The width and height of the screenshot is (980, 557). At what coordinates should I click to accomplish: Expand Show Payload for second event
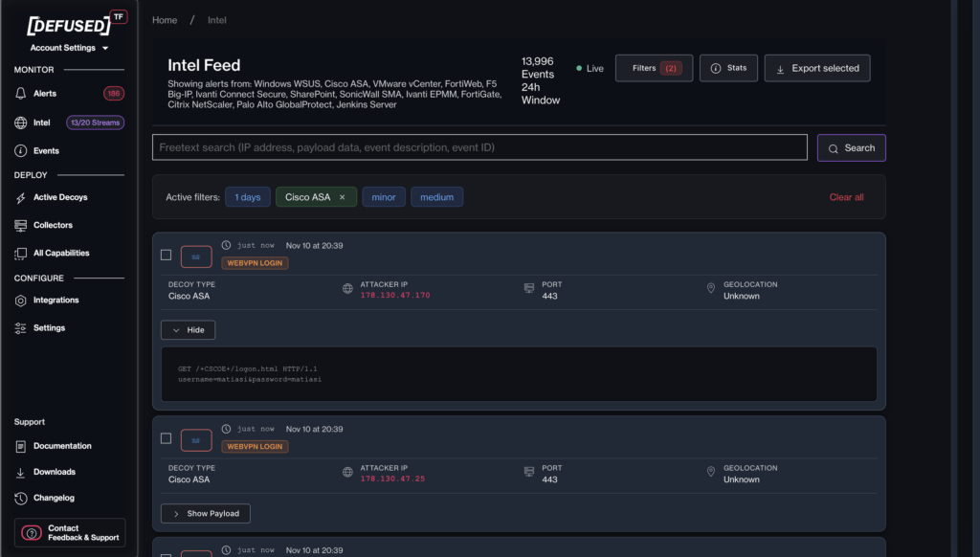206,513
